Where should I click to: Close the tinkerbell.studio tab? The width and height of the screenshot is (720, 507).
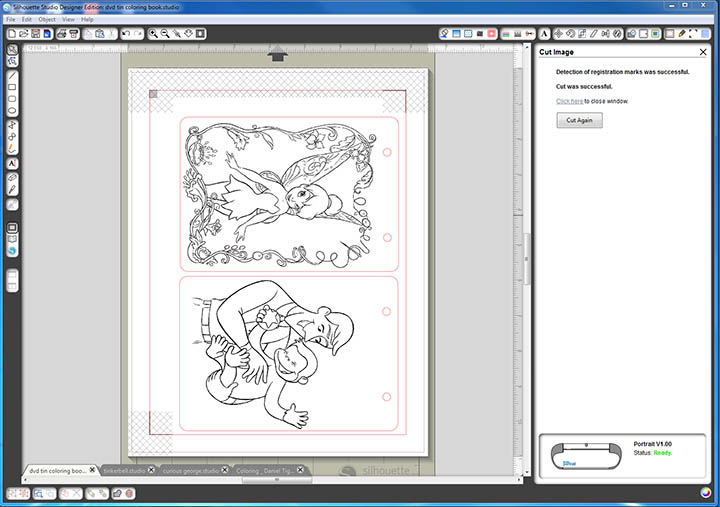point(151,470)
